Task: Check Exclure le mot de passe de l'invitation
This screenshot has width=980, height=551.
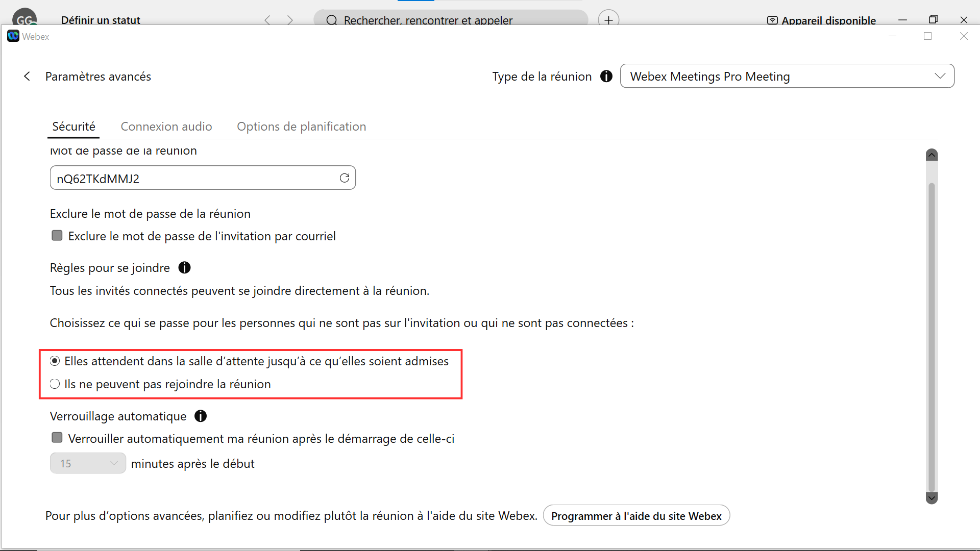Action: pos(57,236)
